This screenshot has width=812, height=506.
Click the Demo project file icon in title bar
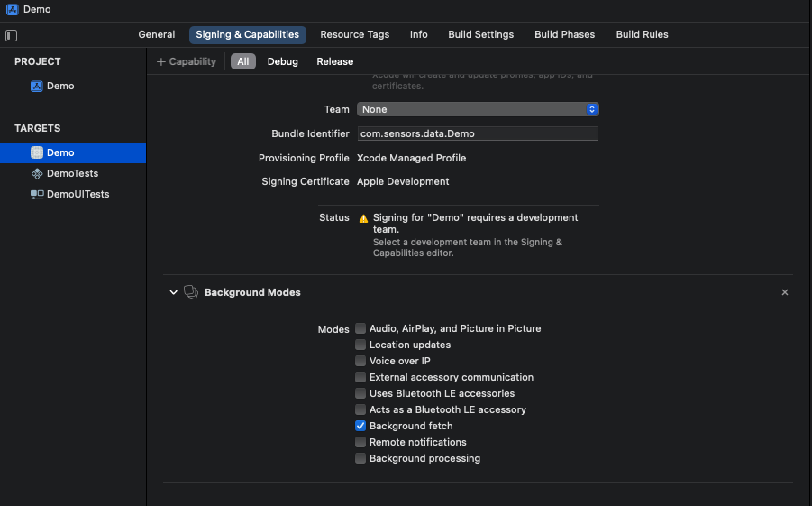(x=12, y=9)
